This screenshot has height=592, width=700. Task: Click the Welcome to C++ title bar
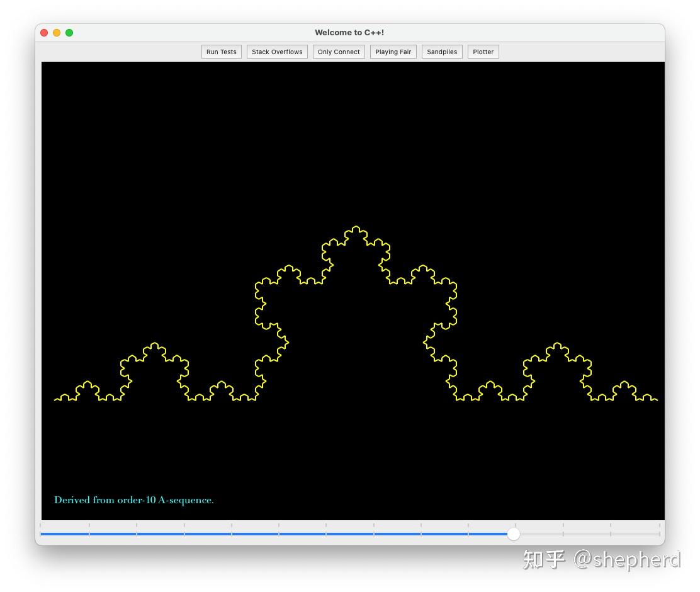(350, 32)
